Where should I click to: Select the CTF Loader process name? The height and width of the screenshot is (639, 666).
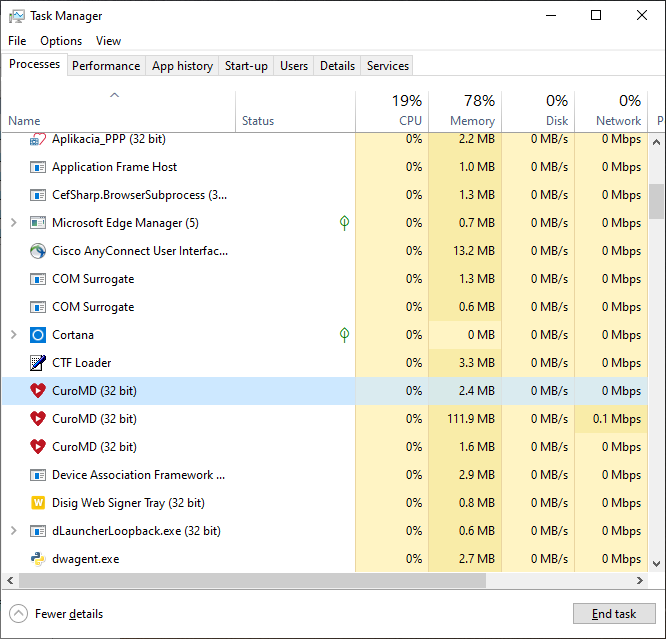(x=82, y=363)
